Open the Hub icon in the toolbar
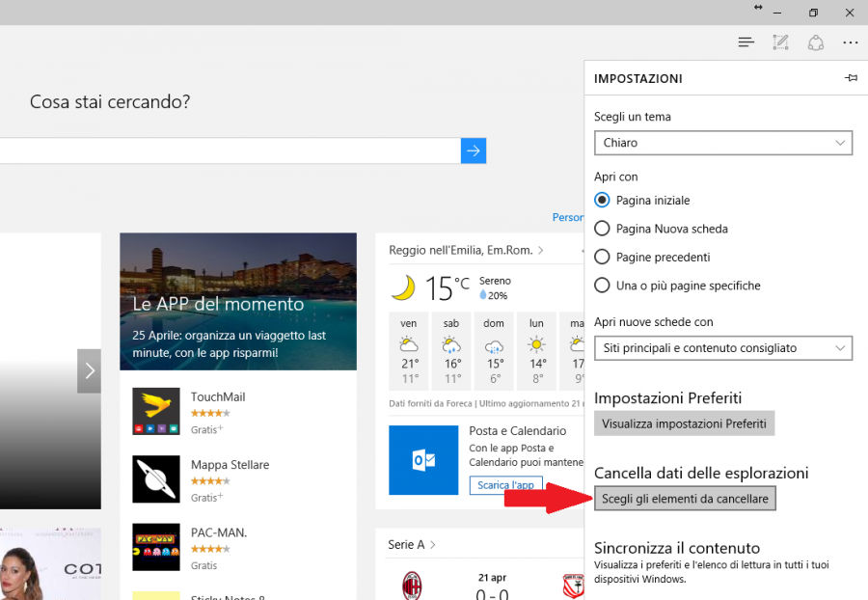The height and width of the screenshot is (600, 868). (746, 42)
